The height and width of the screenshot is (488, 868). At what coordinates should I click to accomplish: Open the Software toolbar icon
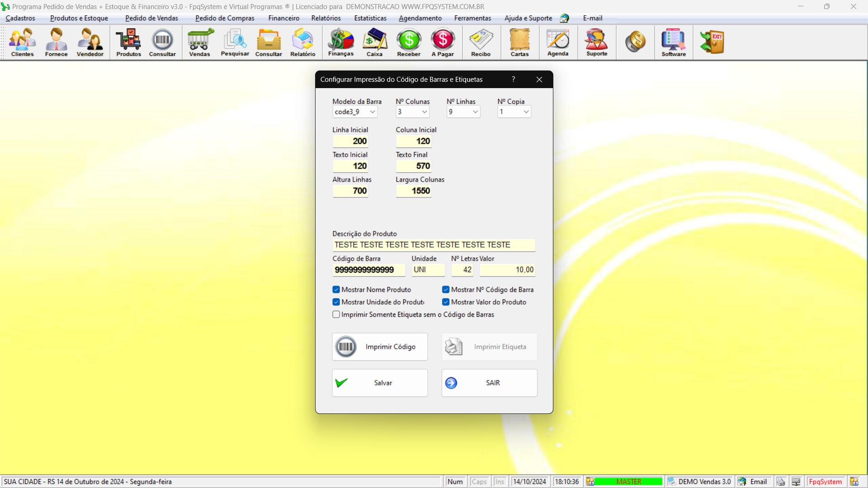(674, 42)
